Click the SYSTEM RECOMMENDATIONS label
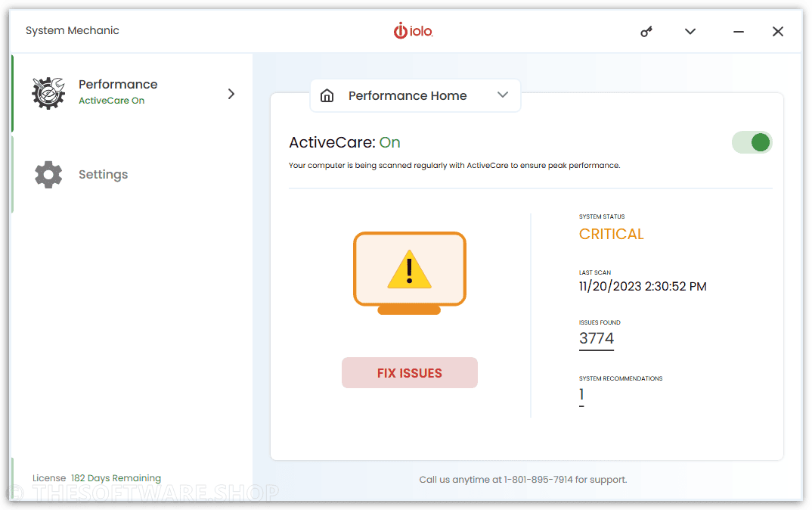The image size is (812, 510). click(x=621, y=378)
